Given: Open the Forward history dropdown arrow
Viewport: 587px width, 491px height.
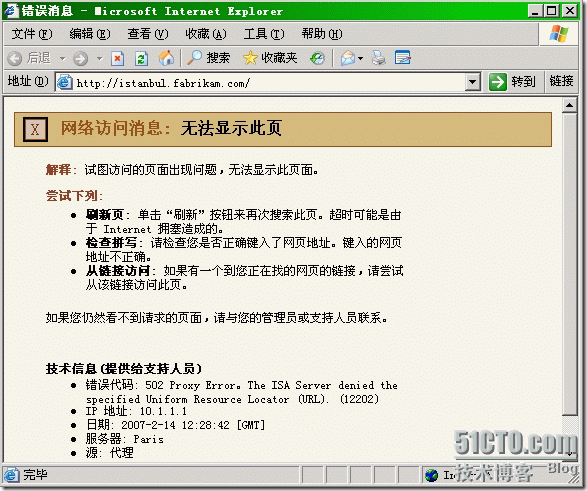Looking at the screenshot, I should pos(99,58).
